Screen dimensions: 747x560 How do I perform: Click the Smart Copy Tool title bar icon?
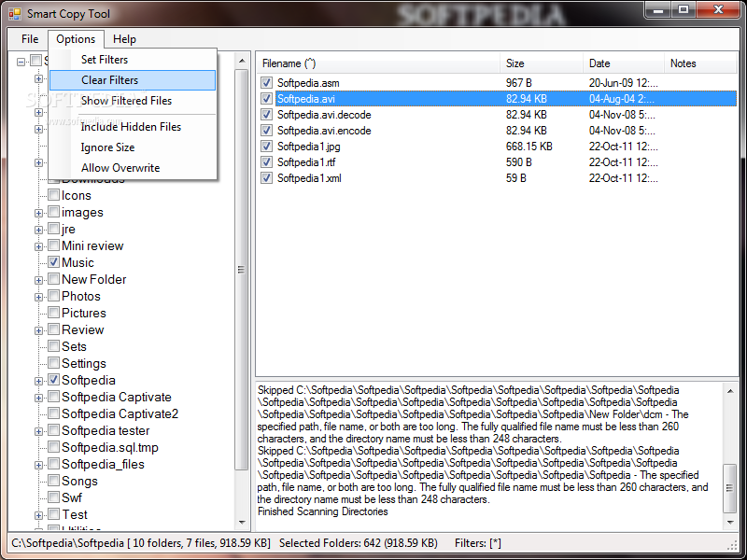click(15, 14)
